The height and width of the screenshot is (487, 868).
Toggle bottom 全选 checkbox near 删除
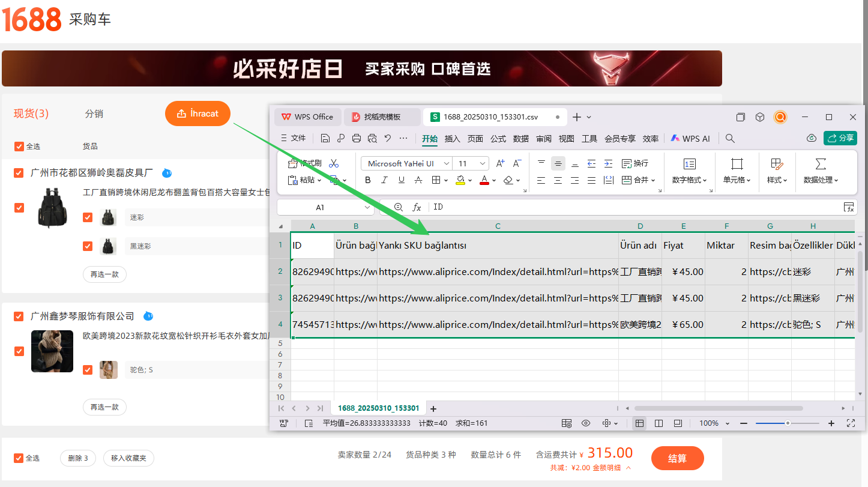coord(19,458)
